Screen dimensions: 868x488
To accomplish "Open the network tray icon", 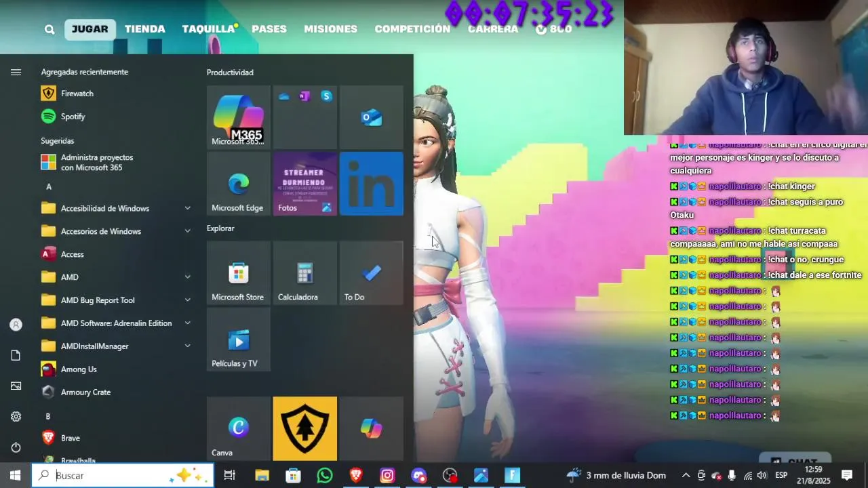I will (747, 476).
